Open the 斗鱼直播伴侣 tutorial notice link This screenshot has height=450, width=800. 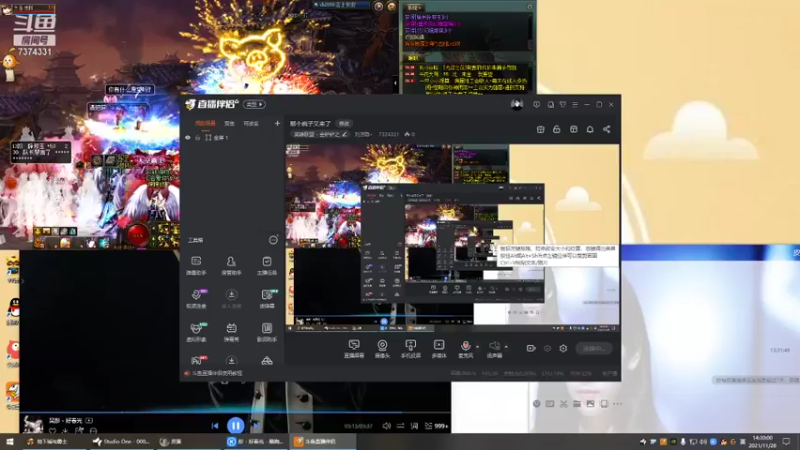click(x=216, y=373)
